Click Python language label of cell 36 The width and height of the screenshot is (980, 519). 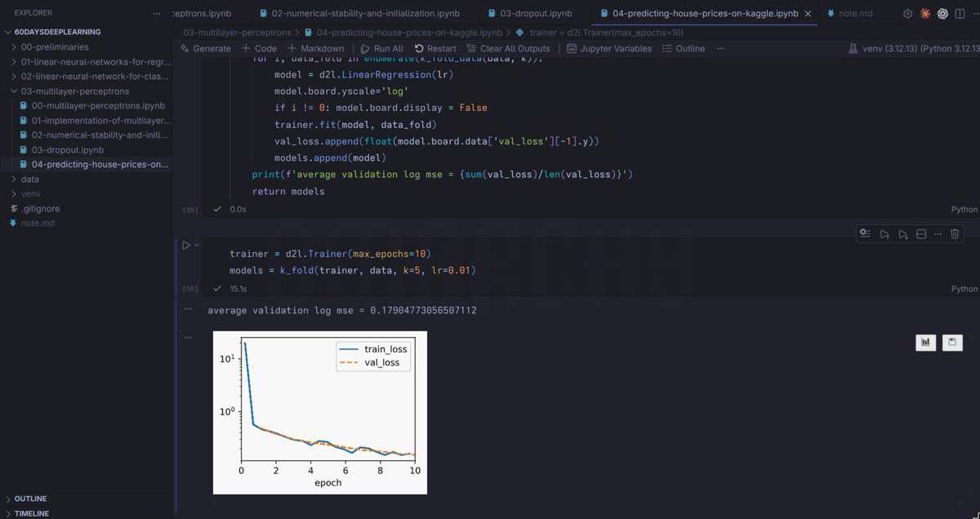(964, 289)
